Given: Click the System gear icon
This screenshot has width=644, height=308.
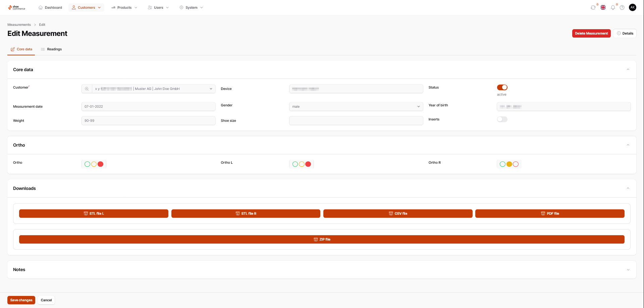Looking at the screenshot, I should (181, 7).
